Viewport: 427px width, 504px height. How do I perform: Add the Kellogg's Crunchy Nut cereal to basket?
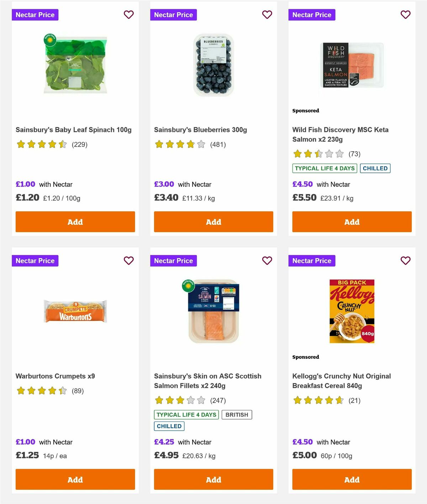pos(352,479)
